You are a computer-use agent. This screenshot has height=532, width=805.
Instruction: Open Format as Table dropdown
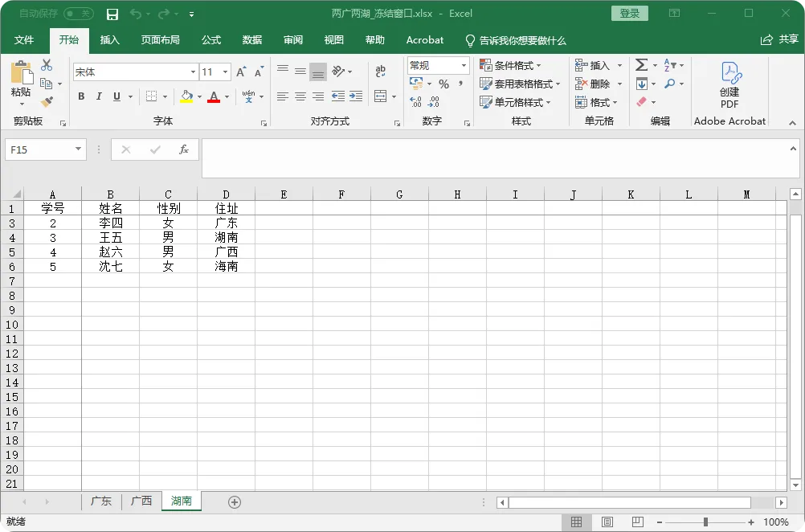(520, 84)
